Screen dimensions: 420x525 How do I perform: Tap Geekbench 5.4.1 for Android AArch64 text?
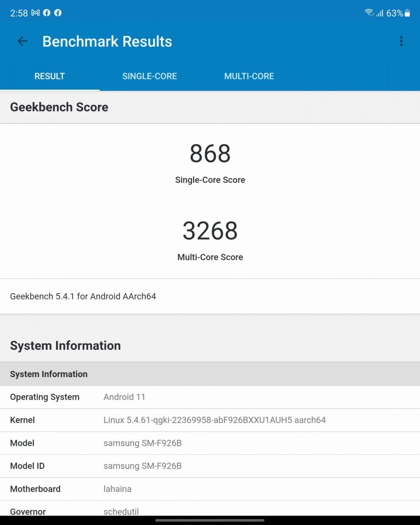(83, 296)
